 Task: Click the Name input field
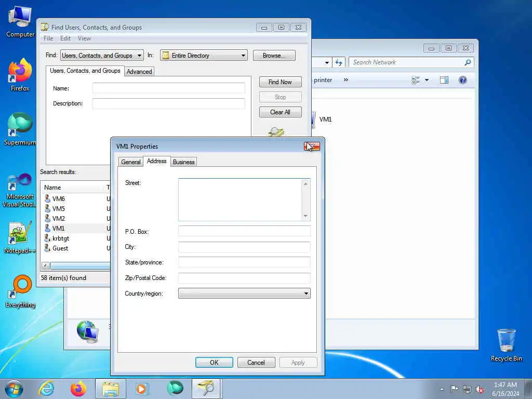click(169, 88)
